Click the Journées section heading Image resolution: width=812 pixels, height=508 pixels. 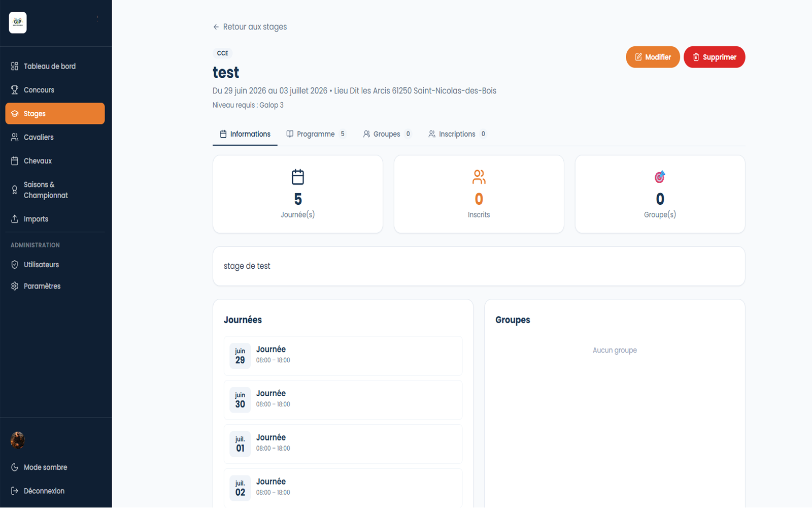tap(243, 320)
